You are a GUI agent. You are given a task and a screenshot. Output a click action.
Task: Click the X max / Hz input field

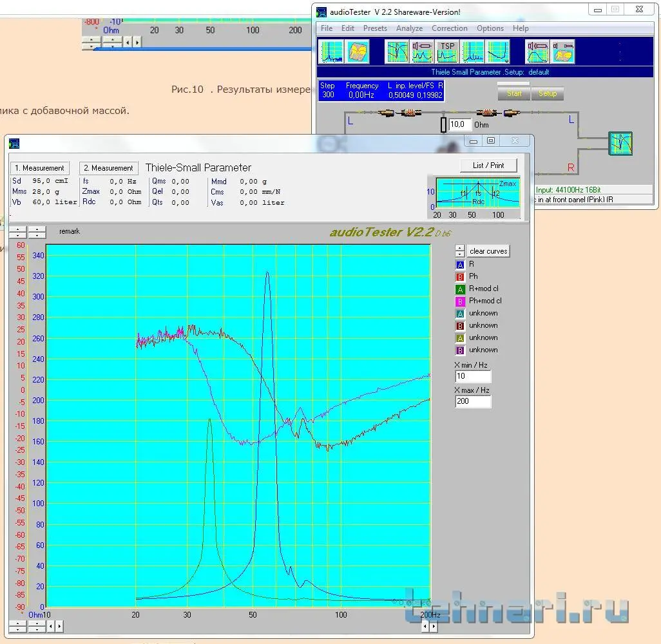(473, 401)
